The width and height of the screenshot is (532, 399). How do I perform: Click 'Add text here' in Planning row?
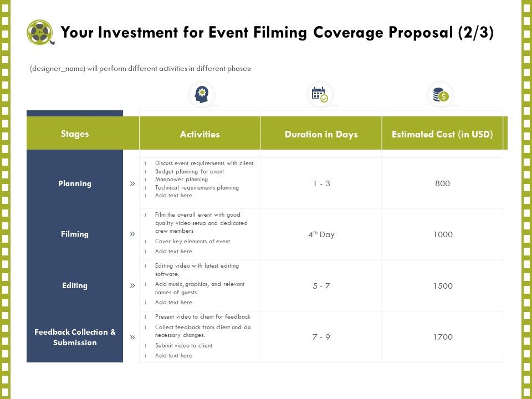pos(173,196)
